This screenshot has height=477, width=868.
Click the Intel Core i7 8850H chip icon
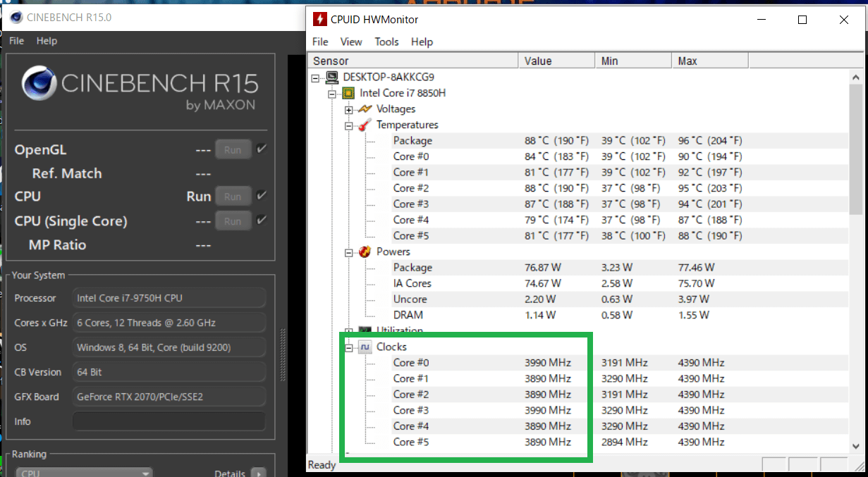[x=348, y=93]
